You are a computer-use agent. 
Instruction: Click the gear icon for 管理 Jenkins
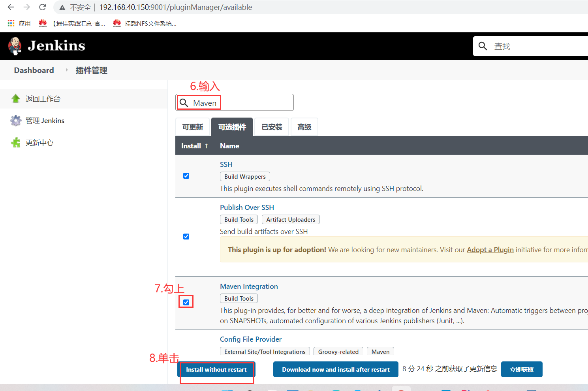tap(15, 120)
